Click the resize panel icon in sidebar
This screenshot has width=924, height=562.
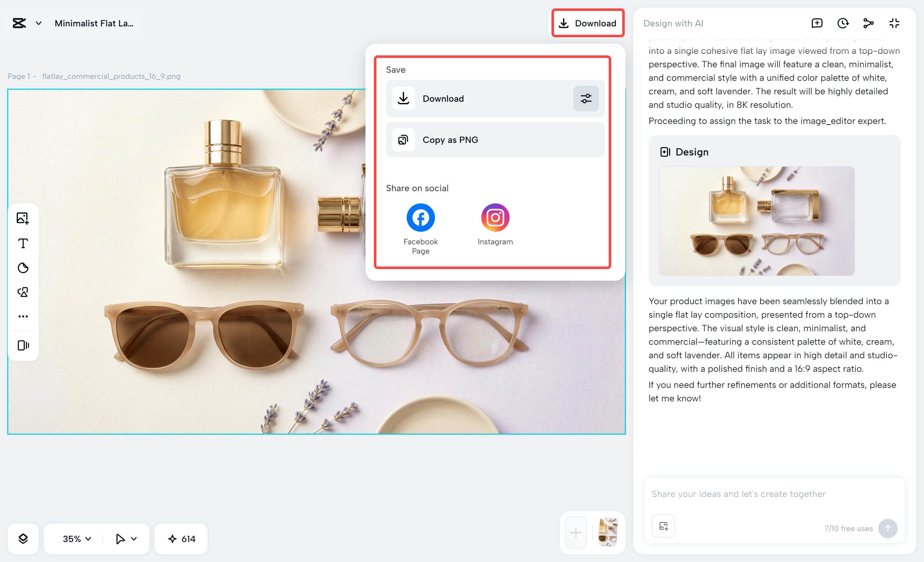pyautogui.click(x=23, y=345)
